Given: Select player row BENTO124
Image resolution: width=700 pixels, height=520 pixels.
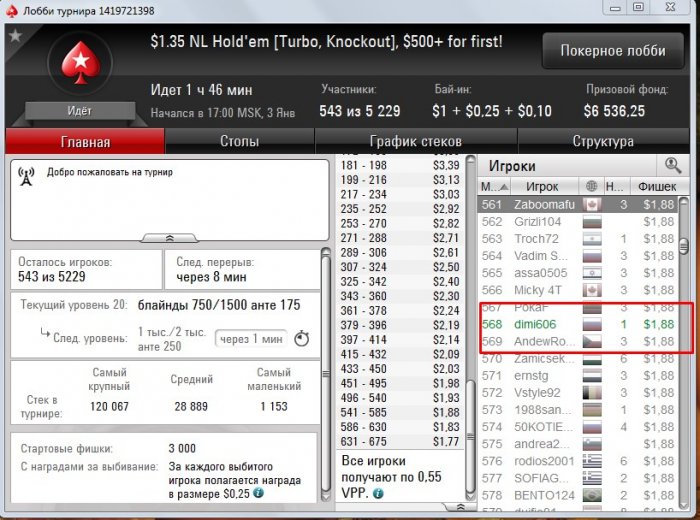Looking at the screenshot, I should (578, 495).
